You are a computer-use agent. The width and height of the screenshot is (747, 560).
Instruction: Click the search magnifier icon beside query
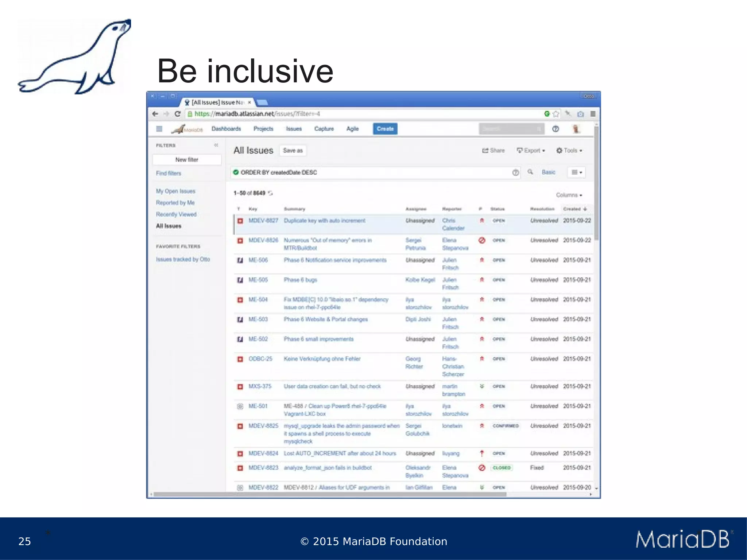(x=530, y=172)
